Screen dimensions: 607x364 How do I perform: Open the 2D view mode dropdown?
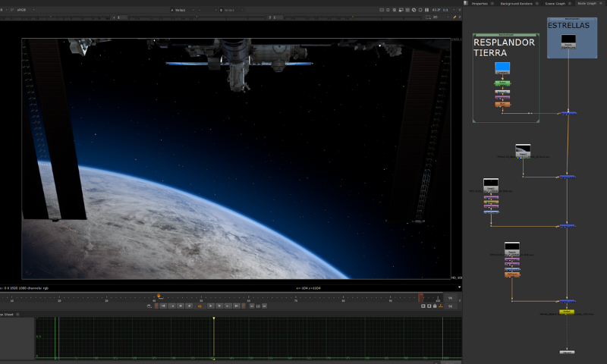click(441, 17)
